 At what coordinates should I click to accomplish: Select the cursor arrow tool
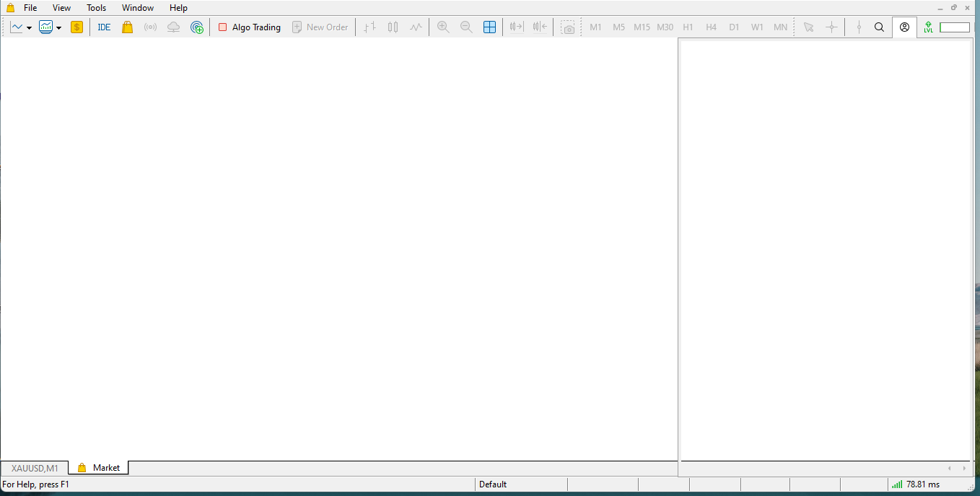(808, 27)
